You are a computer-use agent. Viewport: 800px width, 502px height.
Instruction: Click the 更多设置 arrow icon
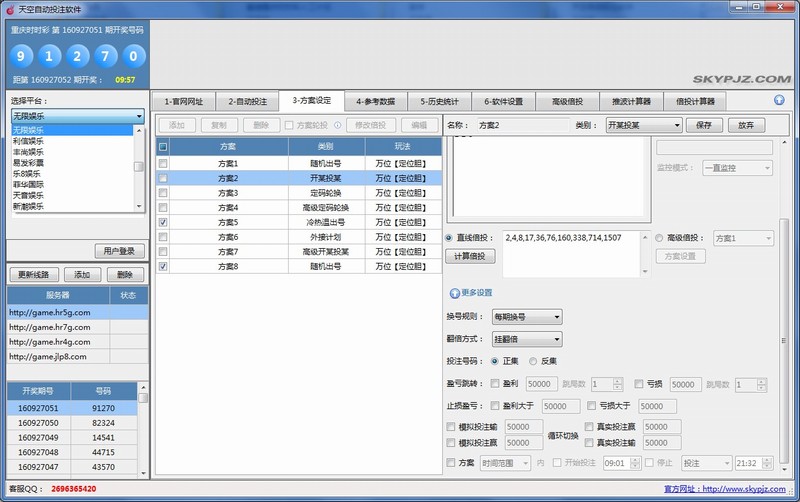(x=455, y=293)
